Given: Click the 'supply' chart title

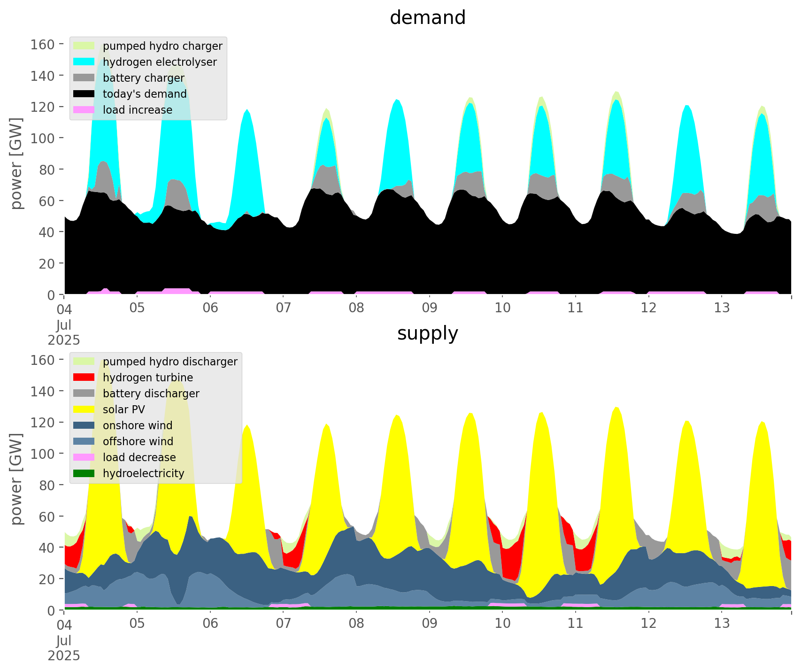Looking at the screenshot, I should point(428,333).
